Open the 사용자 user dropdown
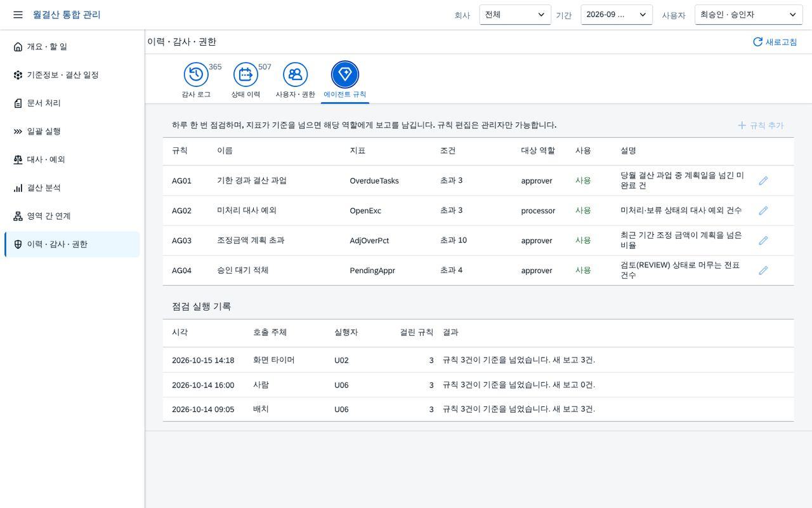Image resolution: width=812 pixels, height=508 pixels. pos(749,15)
